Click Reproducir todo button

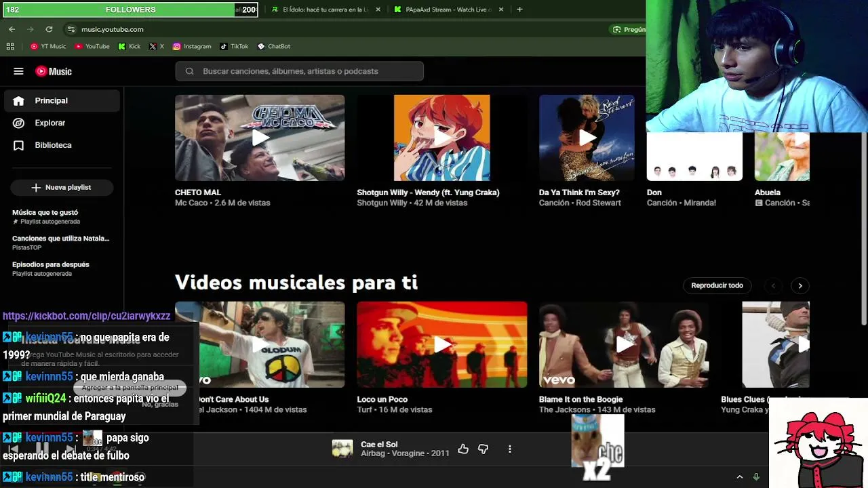pyautogui.click(x=717, y=285)
